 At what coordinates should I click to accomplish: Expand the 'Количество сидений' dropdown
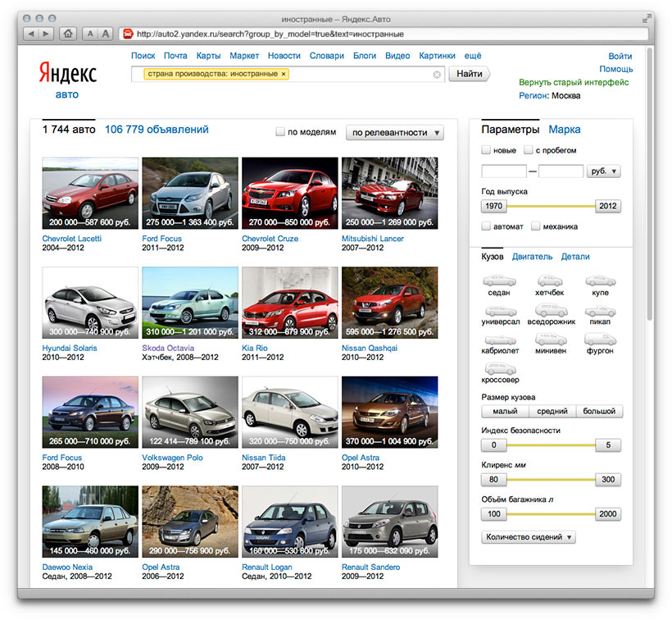530,537
